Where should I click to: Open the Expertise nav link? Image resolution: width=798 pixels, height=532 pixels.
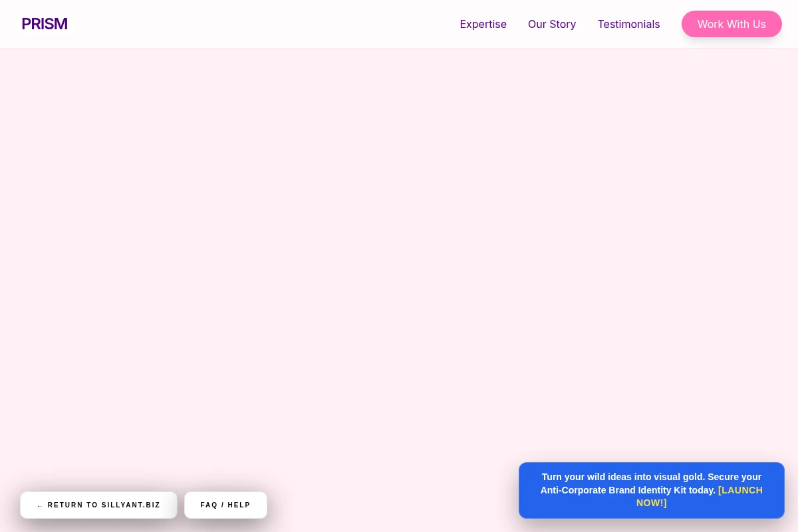pyautogui.click(x=483, y=24)
